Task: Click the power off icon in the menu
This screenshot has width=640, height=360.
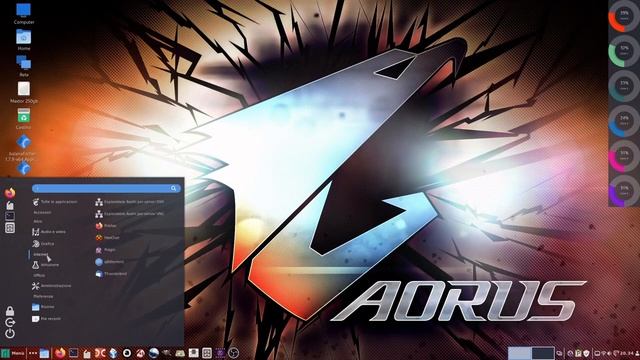Action: point(10,333)
